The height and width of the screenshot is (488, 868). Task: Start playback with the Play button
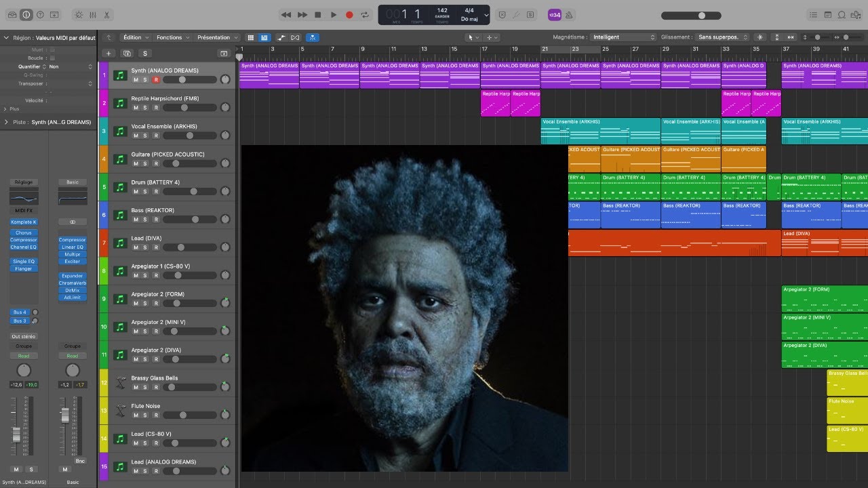[x=334, y=14]
